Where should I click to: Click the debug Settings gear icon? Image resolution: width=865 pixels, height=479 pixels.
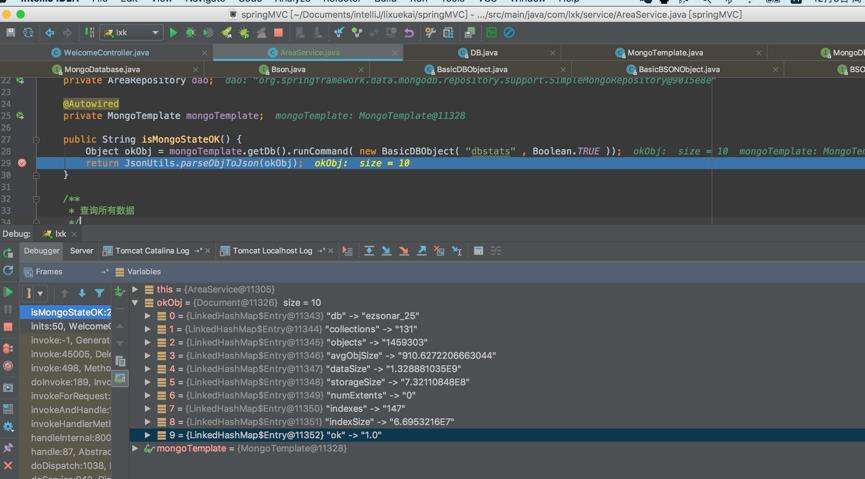(x=8, y=427)
